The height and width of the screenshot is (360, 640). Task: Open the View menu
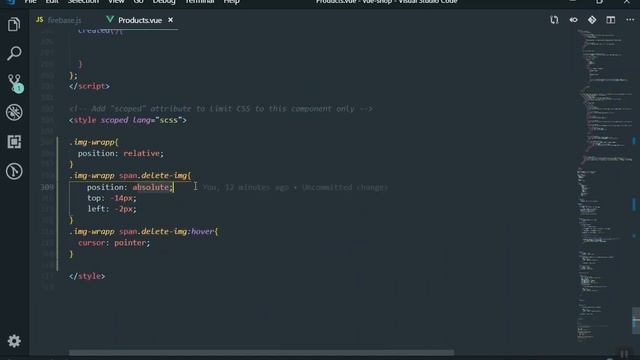(116, 2)
